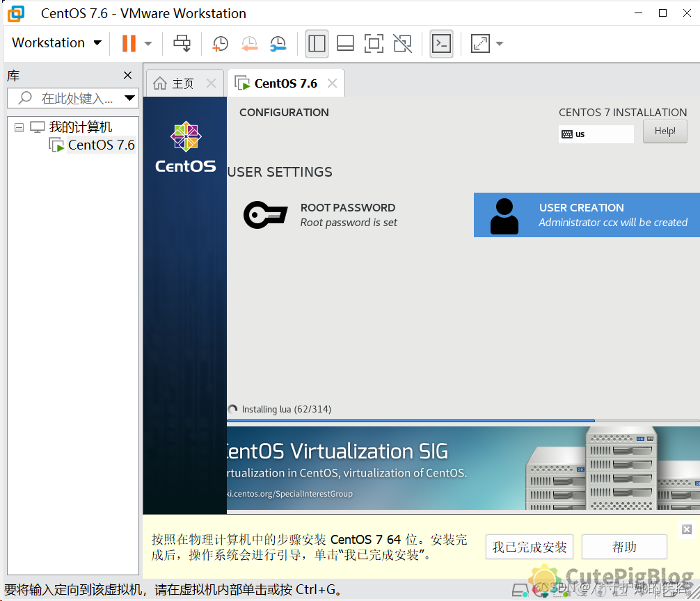The height and width of the screenshot is (601, 700).
Task: Click the 我已完成安装 button
Action: pos(530,547)
